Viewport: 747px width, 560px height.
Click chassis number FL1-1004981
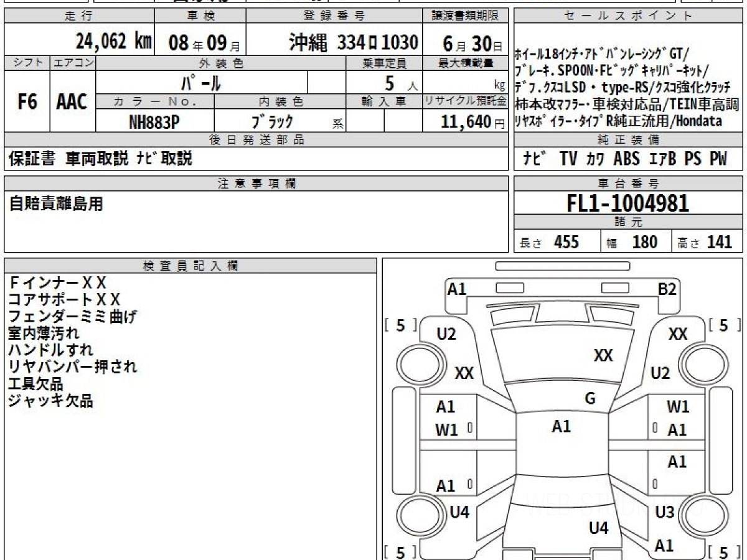coord(628,203)
